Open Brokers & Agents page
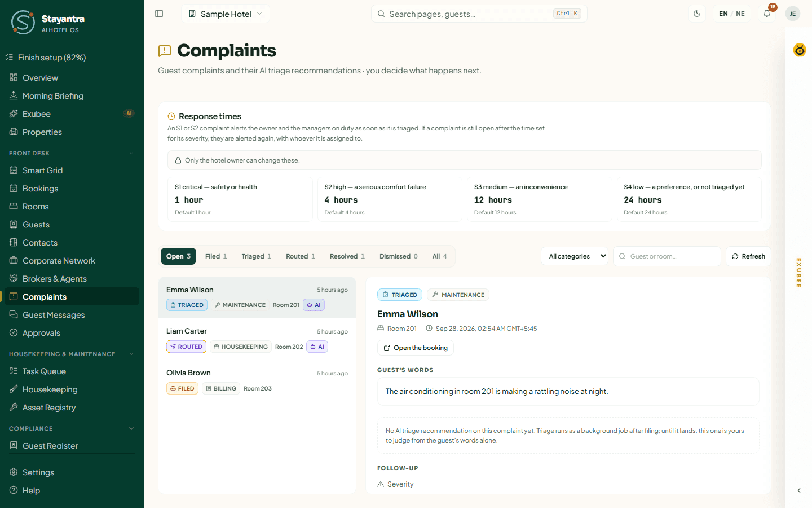The image size is (812, 508). pos(72,279)
